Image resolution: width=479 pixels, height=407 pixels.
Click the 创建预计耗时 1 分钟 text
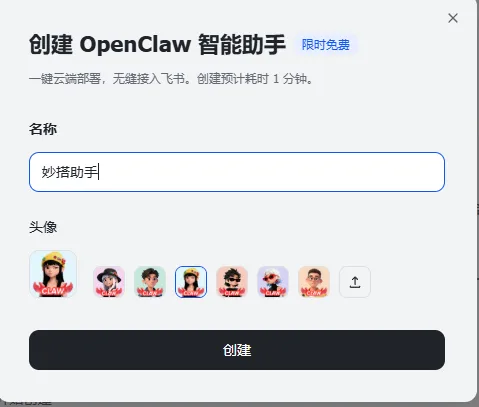[255, 79]
